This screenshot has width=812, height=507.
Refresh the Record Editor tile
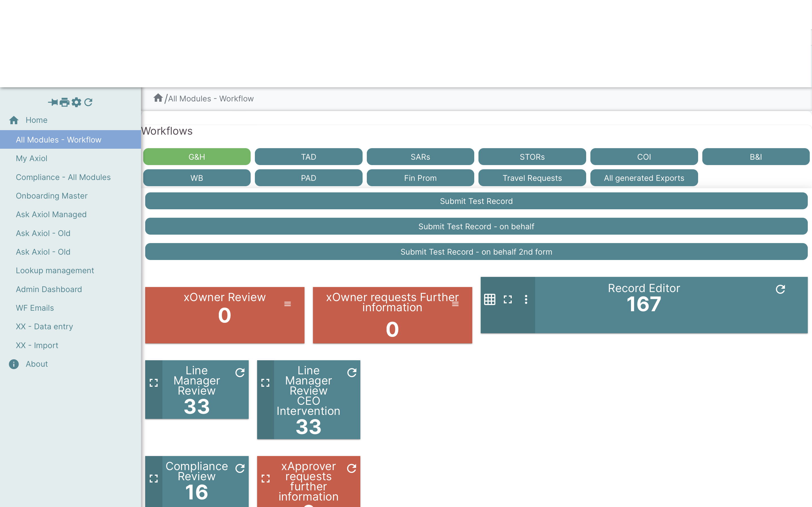[780, 289]
